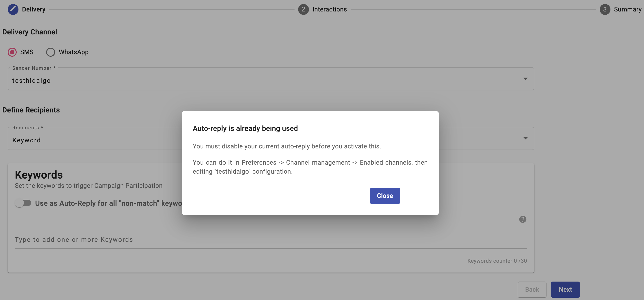
Task: Click the step 3 circle icon
Action: pyautogui.click(x=605, y=9)
